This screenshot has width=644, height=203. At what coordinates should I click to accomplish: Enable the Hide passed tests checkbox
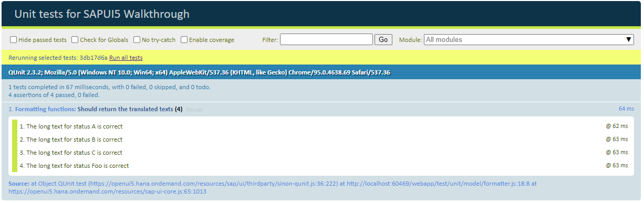(14, 40)
